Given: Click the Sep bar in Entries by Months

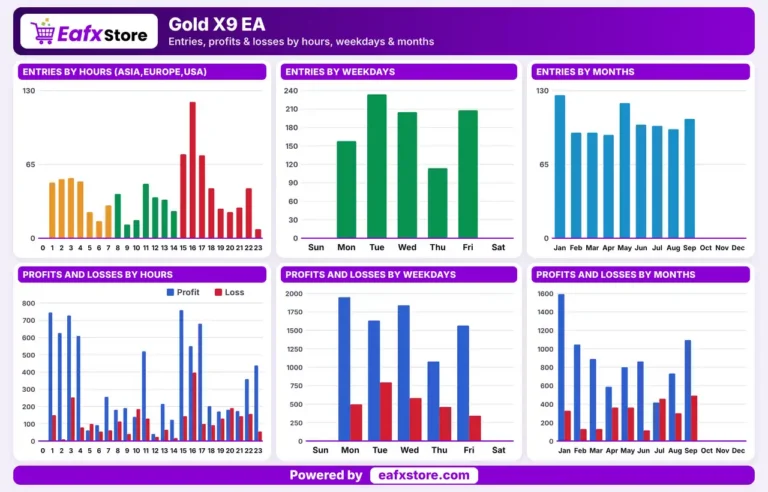Looking at the screenshot, I should tap(689, 178).
